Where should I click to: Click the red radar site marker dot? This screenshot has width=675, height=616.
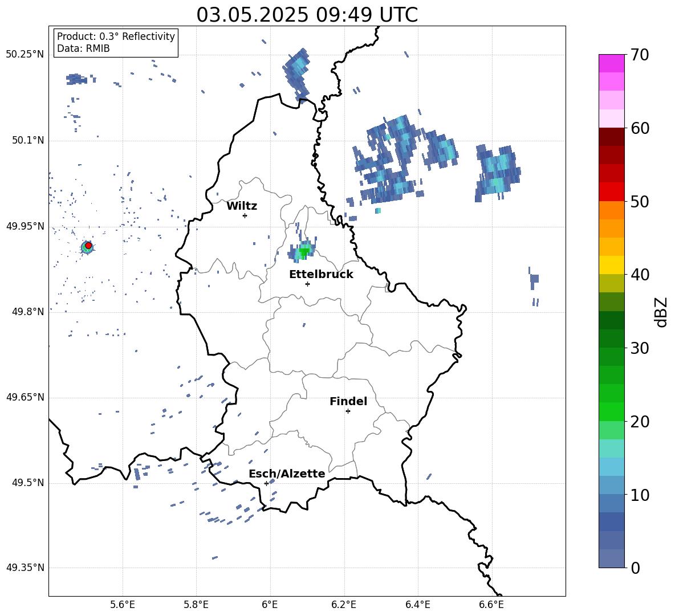tap(88, 246)
